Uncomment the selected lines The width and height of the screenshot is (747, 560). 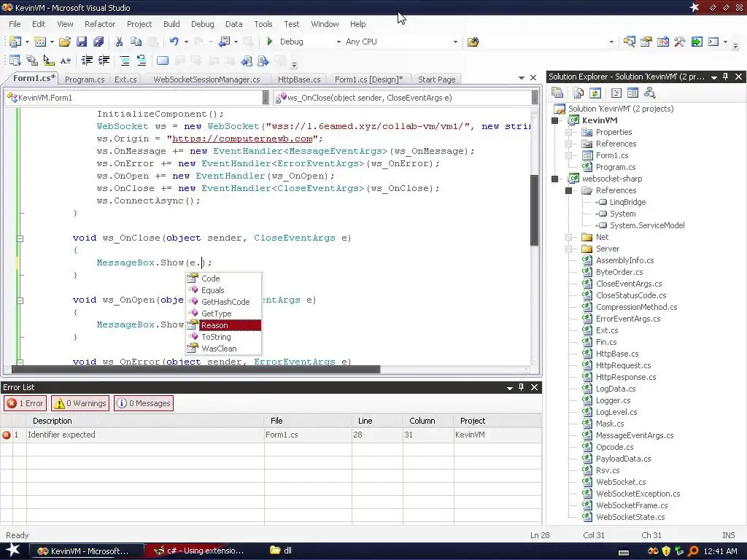142,61
